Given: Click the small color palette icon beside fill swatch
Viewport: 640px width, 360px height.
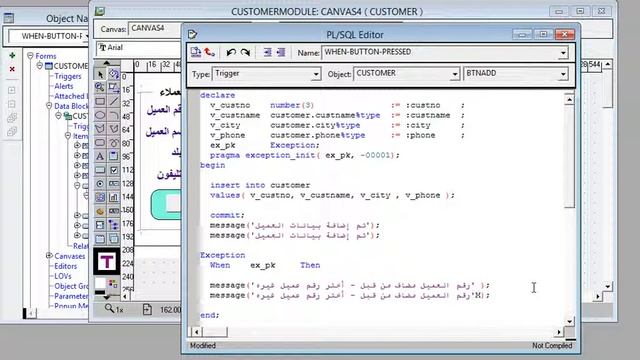Looking at the screenshot, I should tap(113, 283).
